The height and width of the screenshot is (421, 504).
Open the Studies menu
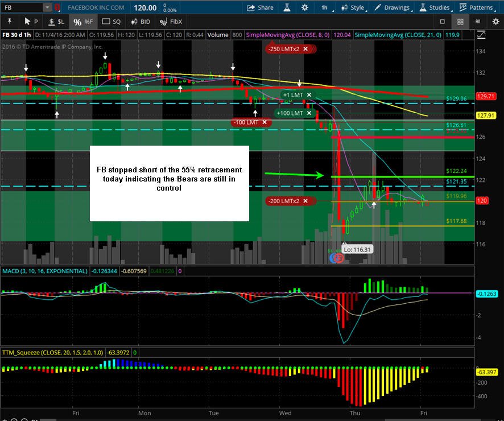tap(436, 7)
